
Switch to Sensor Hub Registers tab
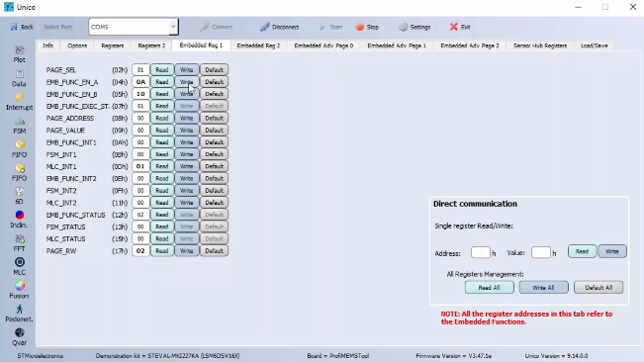(540, 45)
